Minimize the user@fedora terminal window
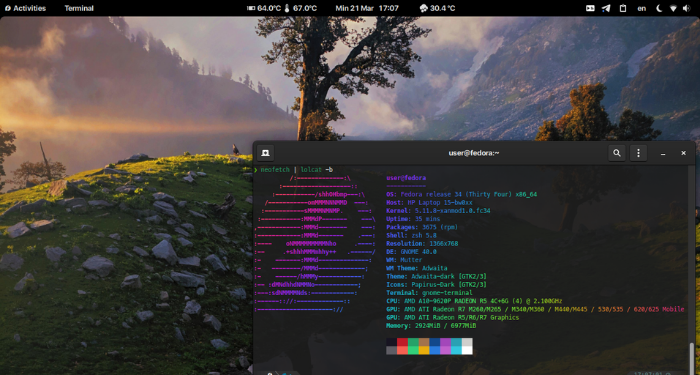Viewport: 700px width, 375px height. 663,153
